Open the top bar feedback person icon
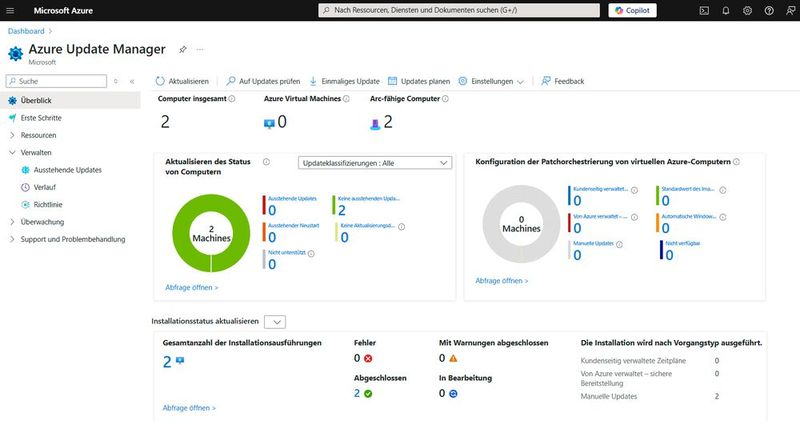 pos(790,10)
